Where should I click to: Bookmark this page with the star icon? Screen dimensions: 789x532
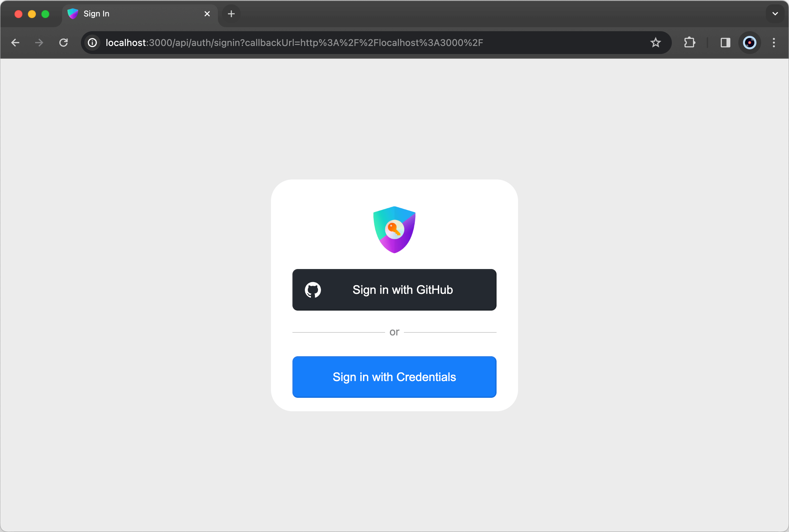click(656, 42)
